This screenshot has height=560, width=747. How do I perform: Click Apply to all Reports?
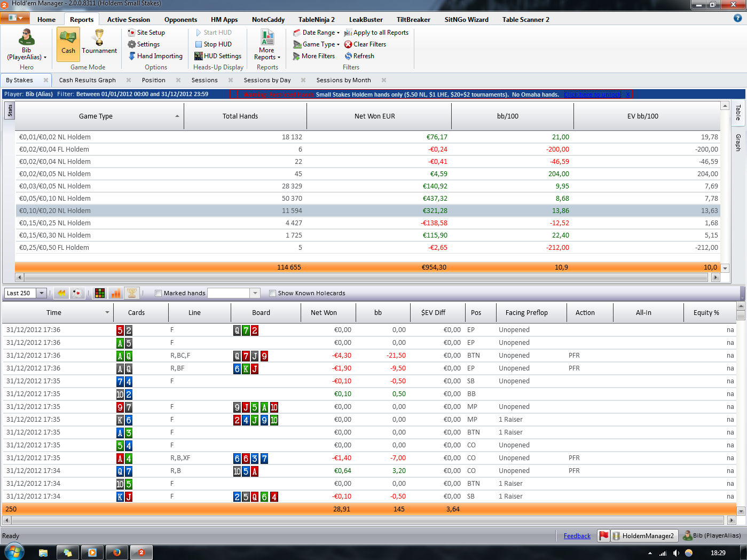pyautogui.click(x=376, y=33)
